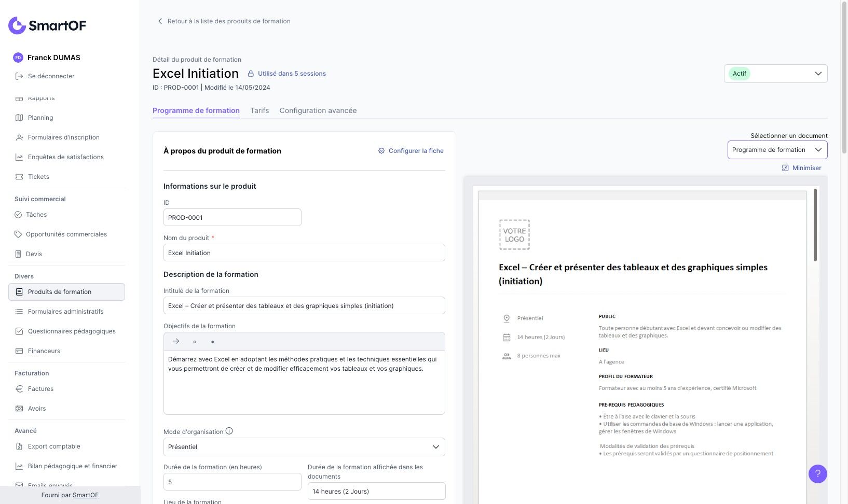Go back to the training products list

(224, 21)
